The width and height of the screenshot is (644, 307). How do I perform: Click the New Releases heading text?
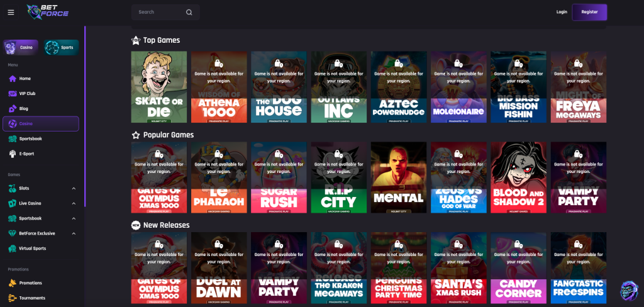(x=166, y=225)
